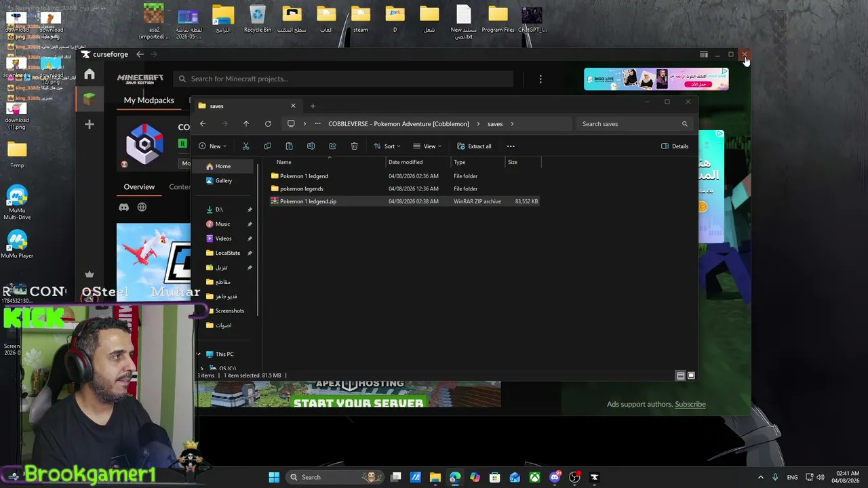This screenshot has width=868, height=488.
Task: Click Extract all for the zip file
Action: tap(474, 146)
